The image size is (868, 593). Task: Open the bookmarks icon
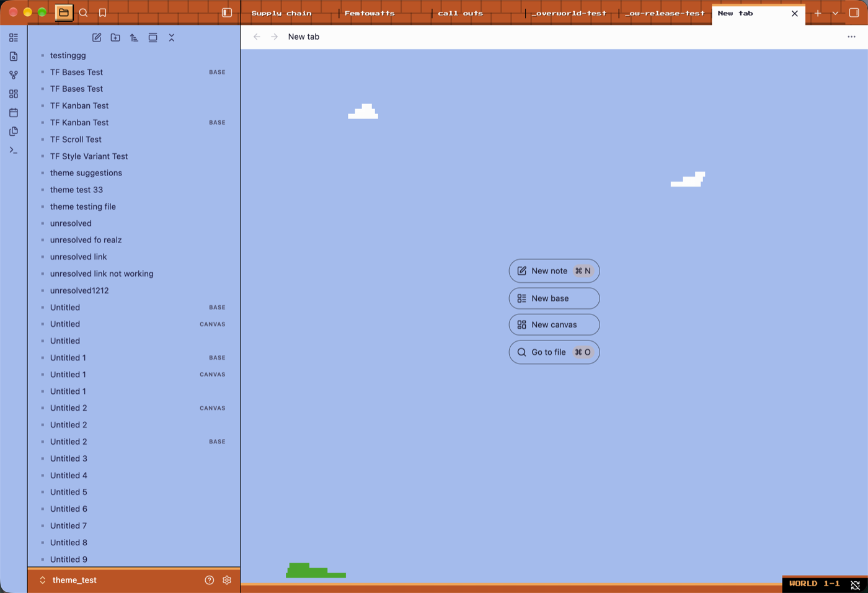click(103, 12)
